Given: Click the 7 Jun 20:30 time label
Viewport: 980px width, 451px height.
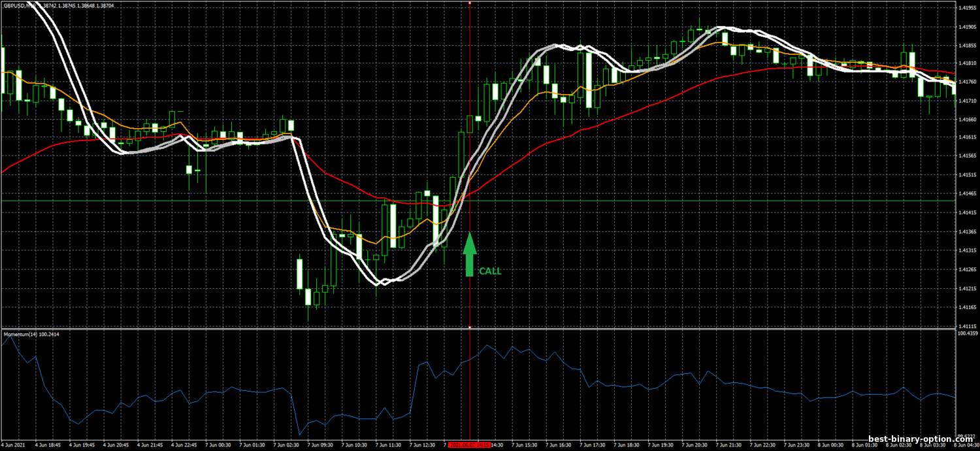Looking at the screenshot, I should [695, 444].
